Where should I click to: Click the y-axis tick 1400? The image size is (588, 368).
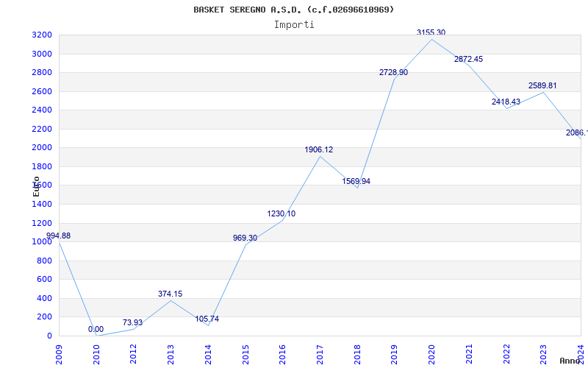(42, 204)
